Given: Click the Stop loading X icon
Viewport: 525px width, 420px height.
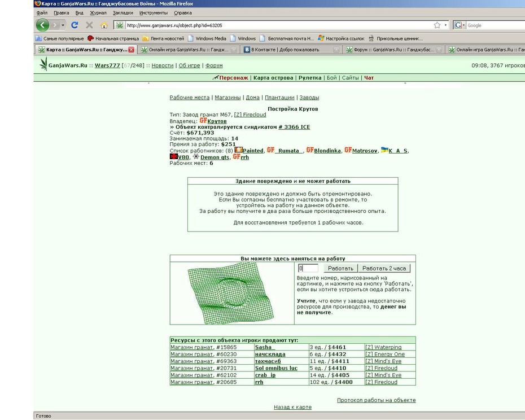Looking at the screenshot, I should (x=89, y=25).
